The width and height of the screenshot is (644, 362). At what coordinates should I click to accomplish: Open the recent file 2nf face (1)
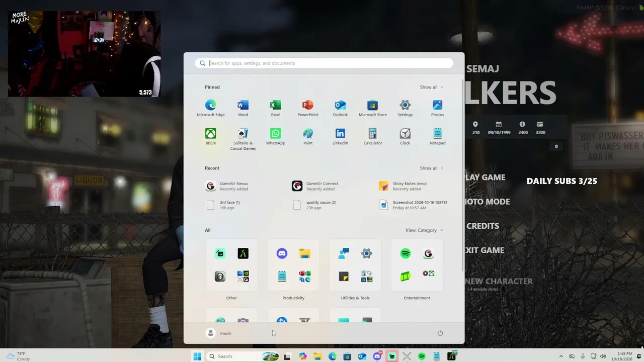point(223,205)
